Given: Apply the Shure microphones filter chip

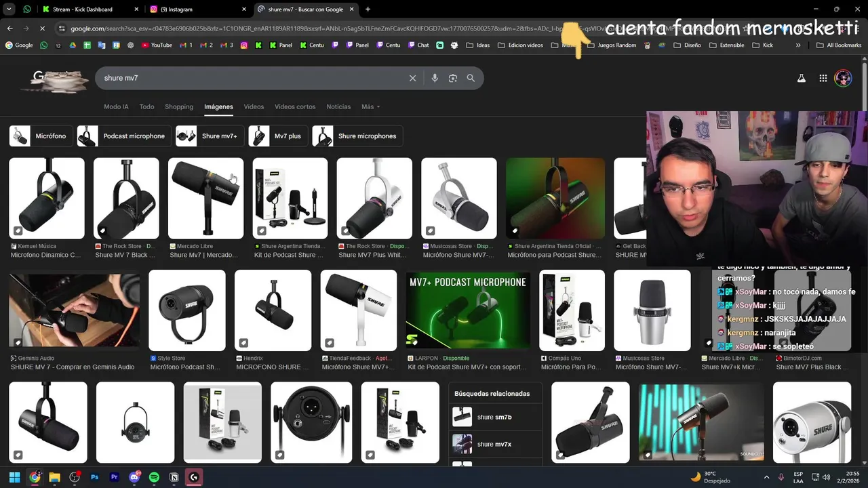Looking at the screenshot, I should coord(357,136).
